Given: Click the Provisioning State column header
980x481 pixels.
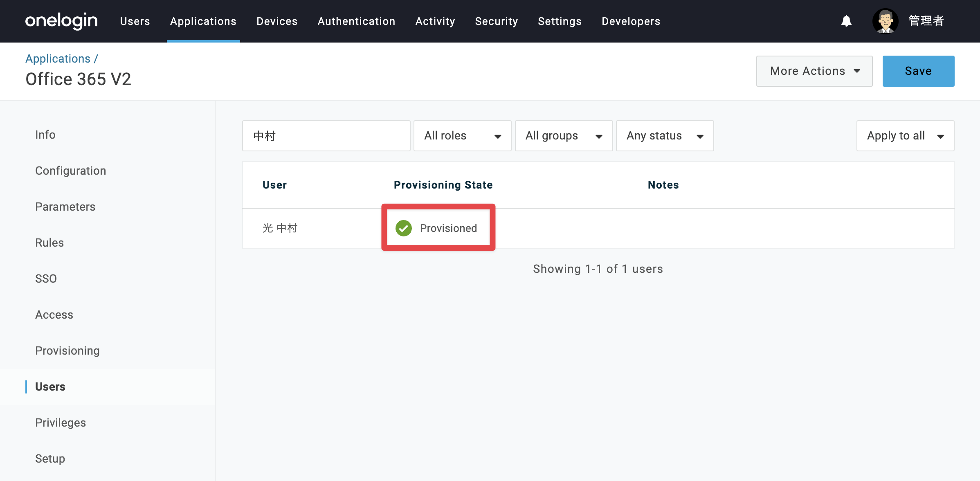Looking at the screenshot, I should coord(443,185).
